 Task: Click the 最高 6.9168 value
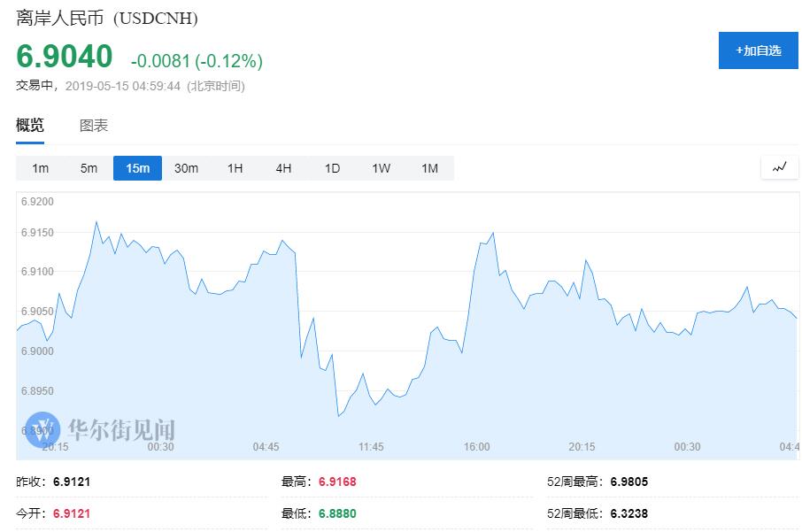pyautogui.click(x=338, y=482)
